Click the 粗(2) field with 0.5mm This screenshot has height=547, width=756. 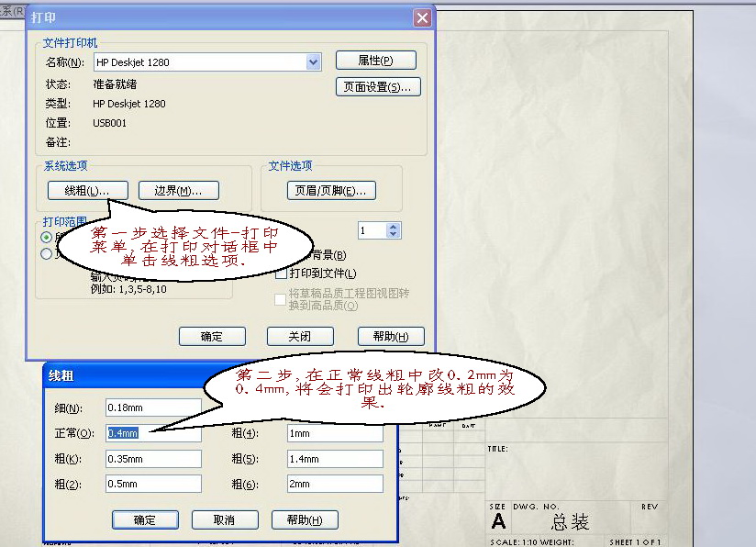coord(153,484)
